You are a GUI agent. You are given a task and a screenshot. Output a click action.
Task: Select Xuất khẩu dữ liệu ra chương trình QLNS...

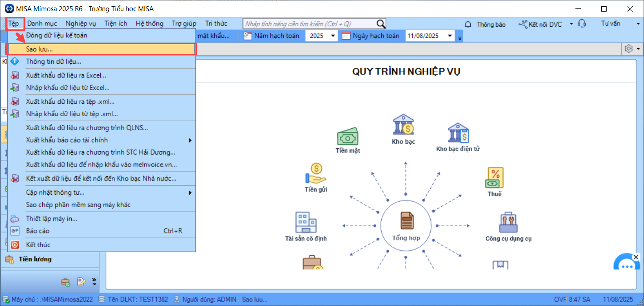pyautogui.click(x=102, y=128)
